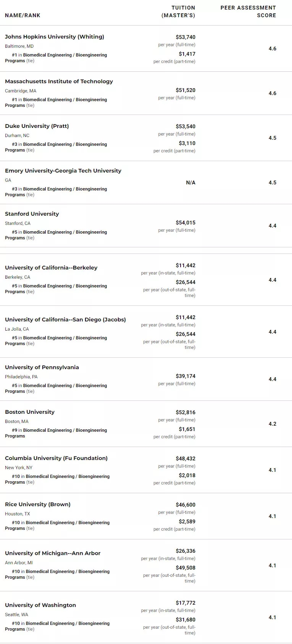The image size is (292, 644).
Task: Select the Stanford University link
Action: [32, 214]
